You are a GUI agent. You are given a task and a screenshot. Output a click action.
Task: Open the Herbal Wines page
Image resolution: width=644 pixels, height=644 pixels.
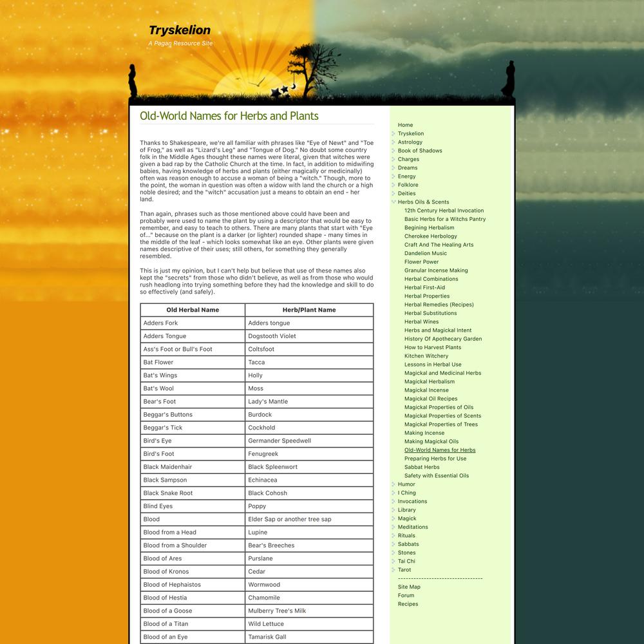(x=421, y=321)
